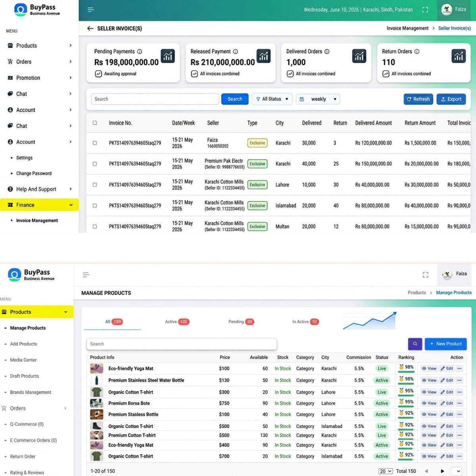Open Add Products in sidebar
Image resolution: width=476 pixels, height=476 pixels.
pyautogui.click(x=23, y=344)
